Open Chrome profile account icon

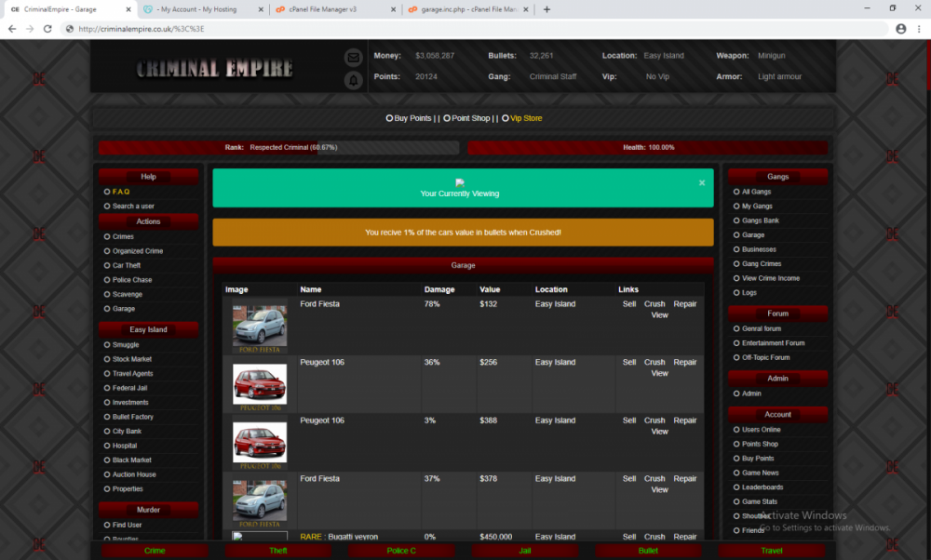[x=900, y=29]
